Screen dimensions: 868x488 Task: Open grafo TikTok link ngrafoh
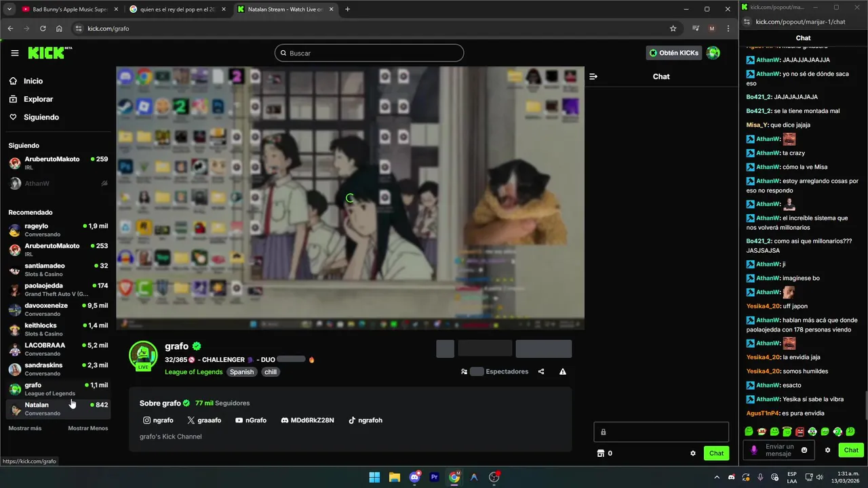pyautogui.click(x=366, y=420)
